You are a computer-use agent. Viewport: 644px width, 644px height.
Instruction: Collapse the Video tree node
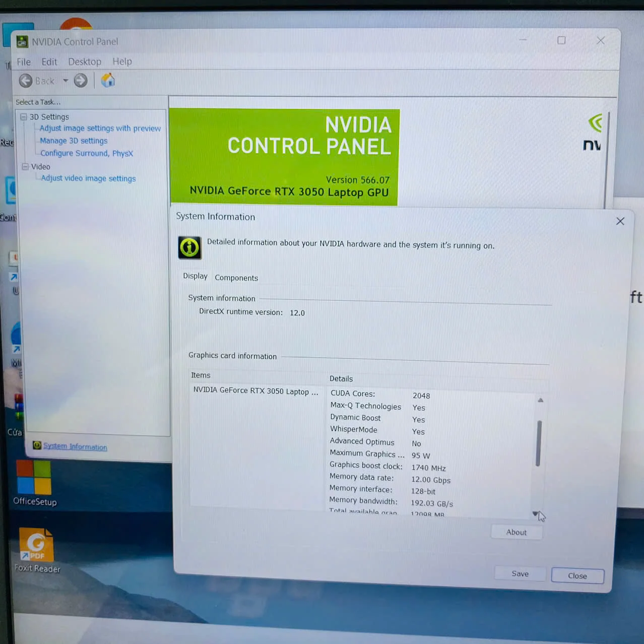point(25,166)
